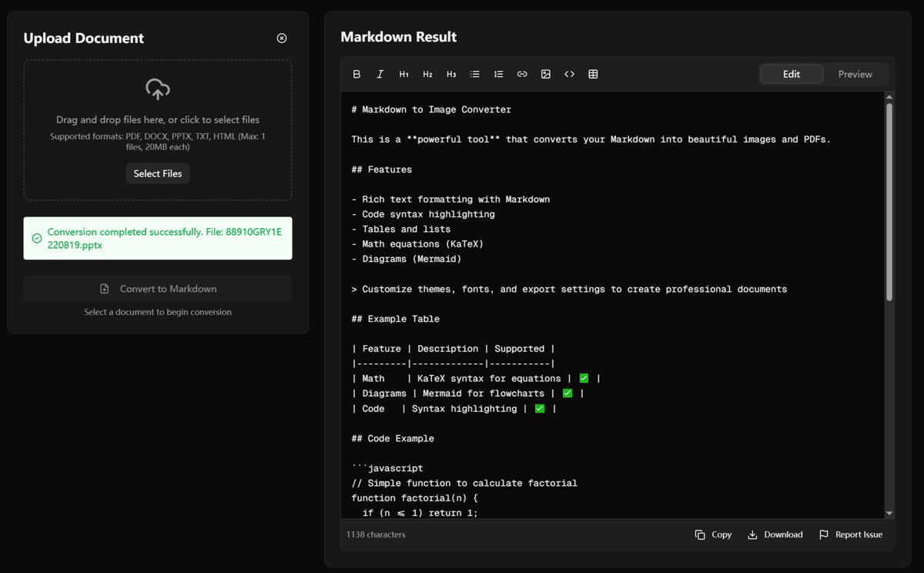This screenshot has height=573, width=924.
Task: Click the Select Files button
Action: click(x=157, y=173)
